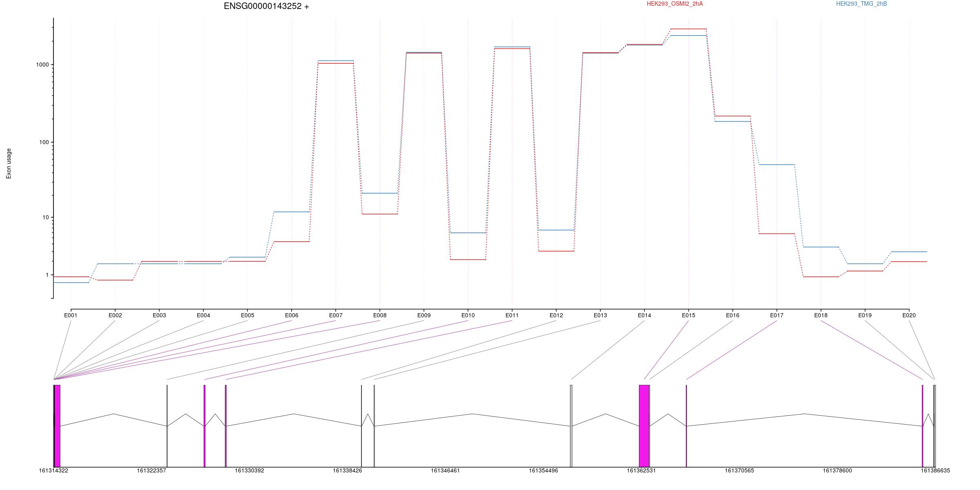Click genomic coordinate 161338426
The width and height of the screenshot is (980, 490).
[x=347, y=470]
